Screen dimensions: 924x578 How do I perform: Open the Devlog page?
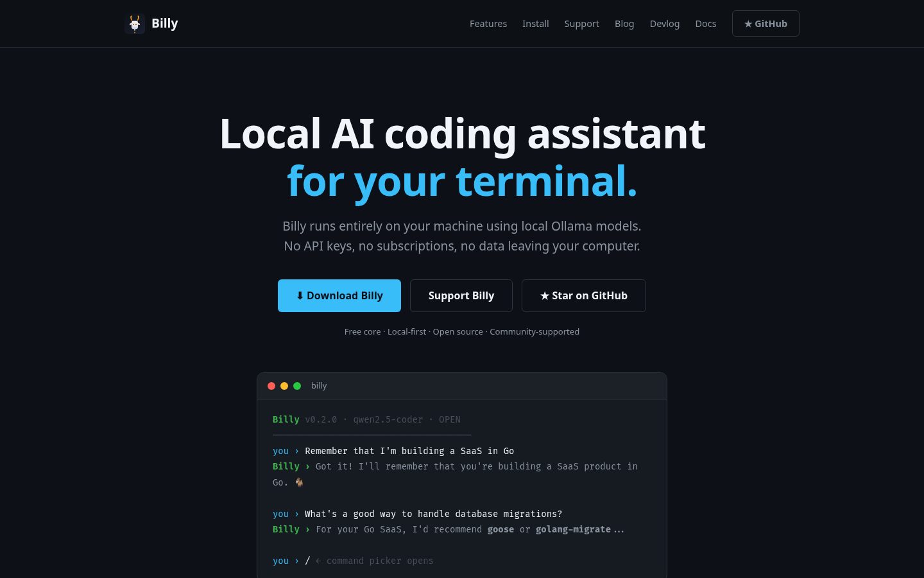point(665,24)
